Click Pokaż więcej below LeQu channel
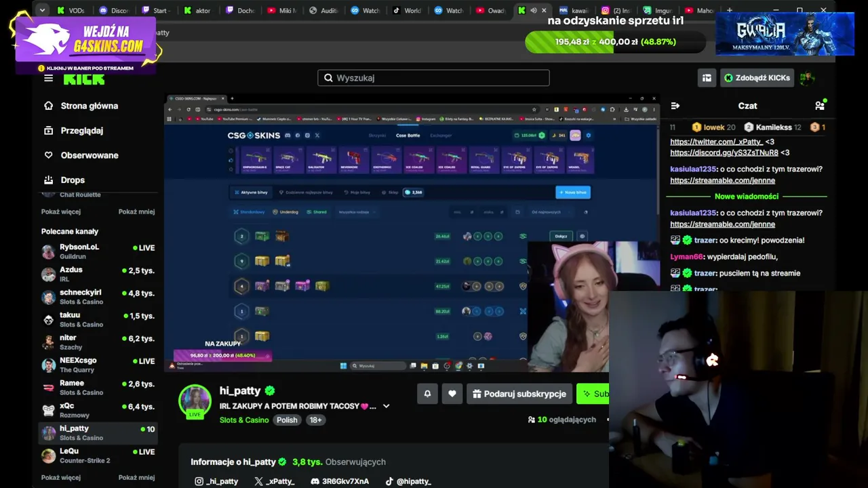Screen dimensions: 868x488 coord(61,477)
